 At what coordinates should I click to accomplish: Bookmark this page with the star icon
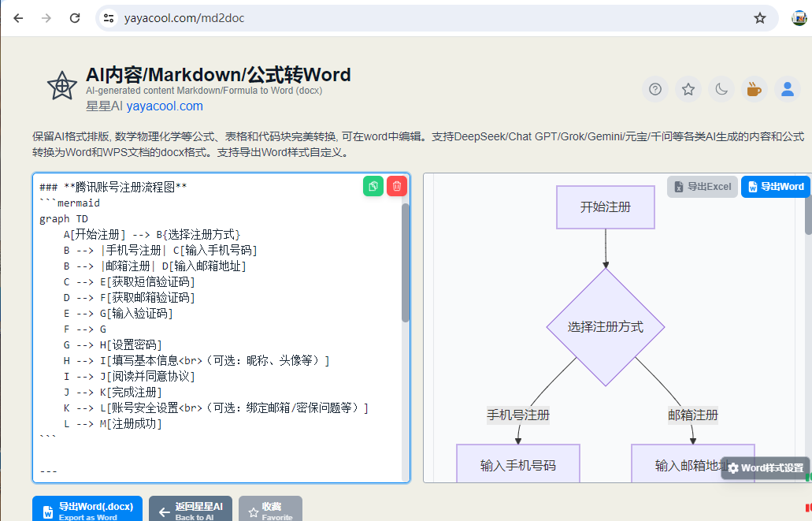point(760,18)
